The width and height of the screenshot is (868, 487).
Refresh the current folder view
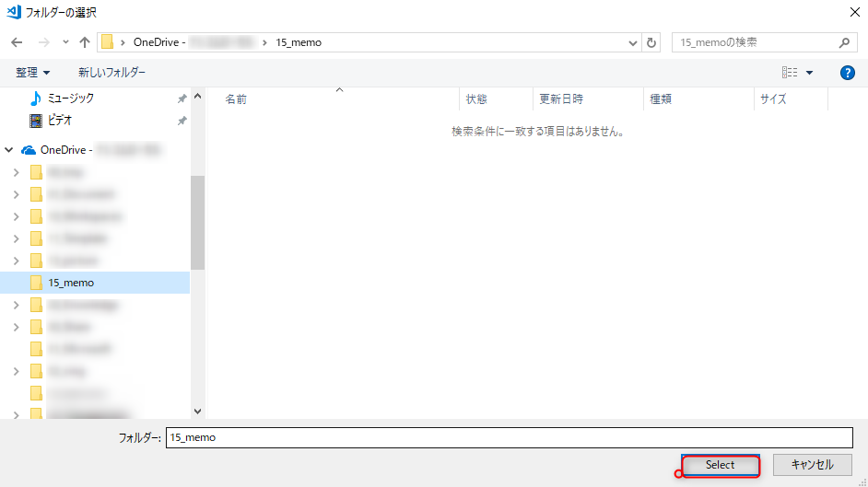pyautogui.click(x=651, y=42)
